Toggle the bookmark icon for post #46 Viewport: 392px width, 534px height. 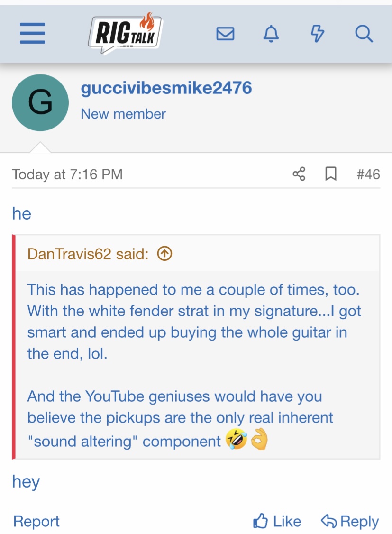[x=331, y=174]
